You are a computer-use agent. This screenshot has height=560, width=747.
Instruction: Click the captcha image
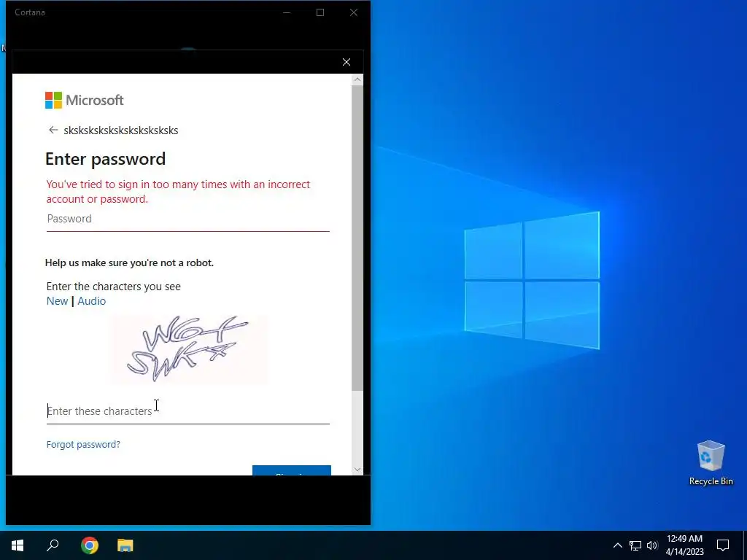point(190,349)
